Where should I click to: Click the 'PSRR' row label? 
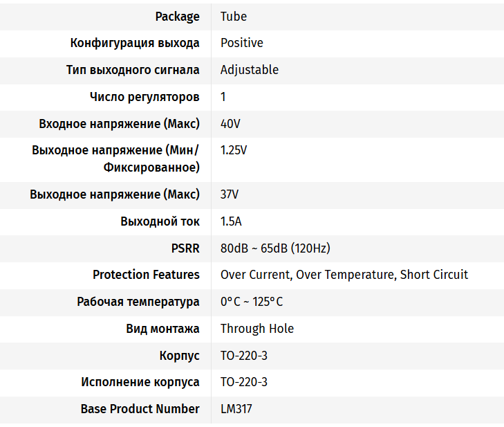coord(185,248)
